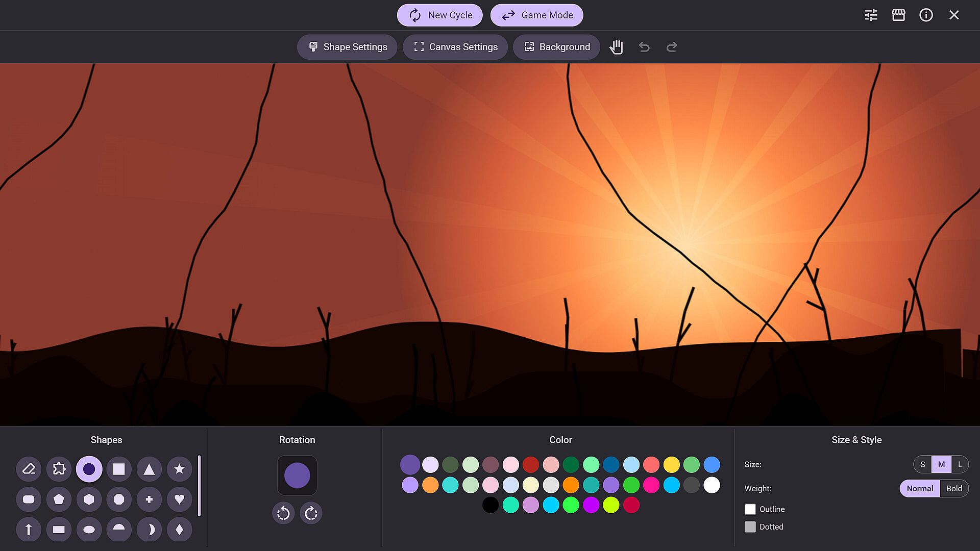The height and width of the screenshot is (551, 980).
Task: Open Shape Settings panel
Action: coord(348,47)
